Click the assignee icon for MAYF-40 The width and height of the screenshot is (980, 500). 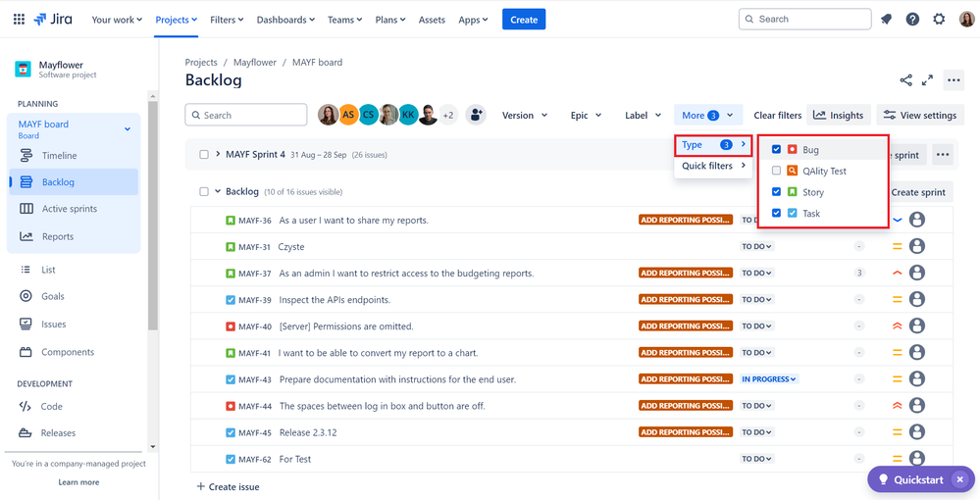pyautogui.click(x=917, y=325)
